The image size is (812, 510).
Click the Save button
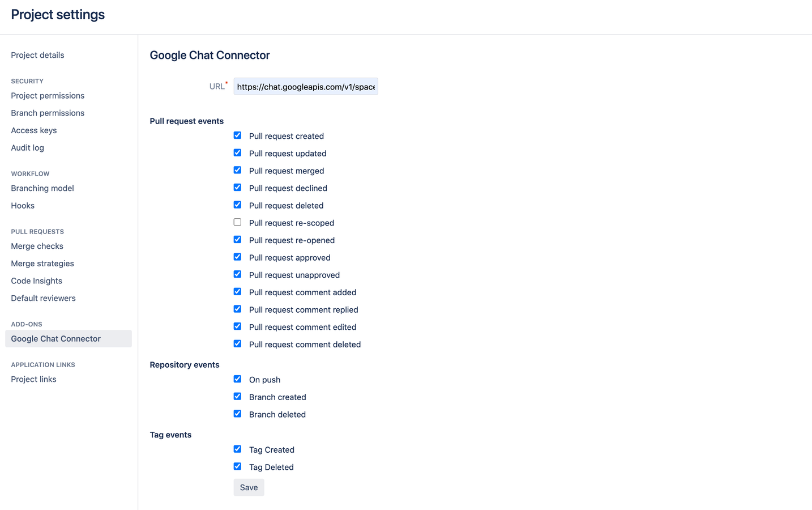249,487
